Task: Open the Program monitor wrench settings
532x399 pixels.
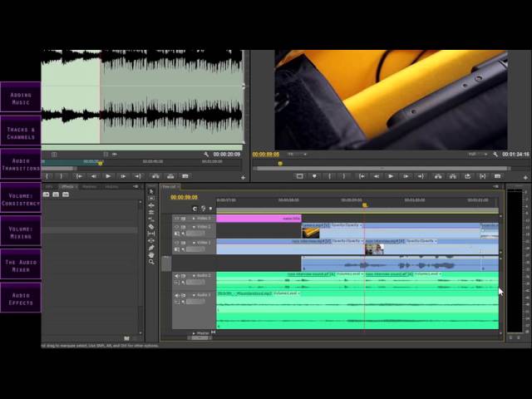Action: [495, 155]
